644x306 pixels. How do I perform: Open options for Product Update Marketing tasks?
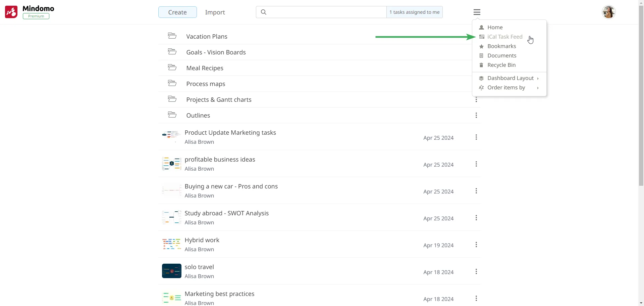point(476,137)
